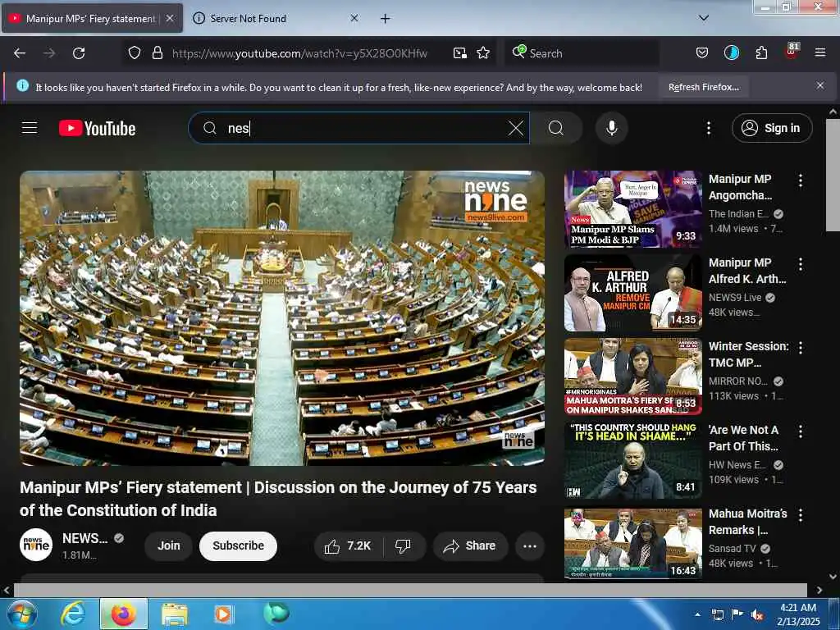Open tracking protection shield panel
Viewport: 840px width, 630px height.
pos(135,53)
